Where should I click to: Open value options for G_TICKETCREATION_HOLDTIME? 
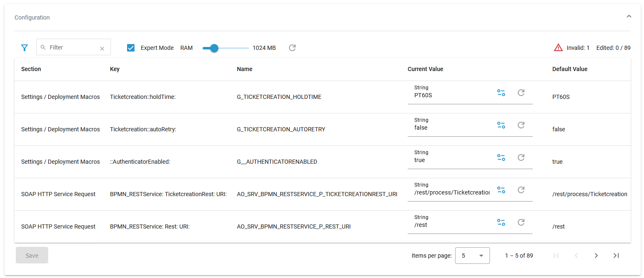click(x=501, y=93)
